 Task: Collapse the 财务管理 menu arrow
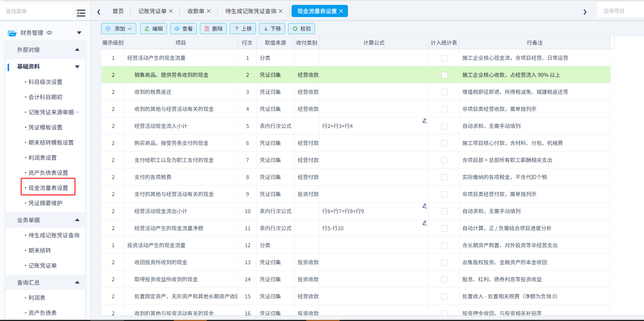[79, 33]
